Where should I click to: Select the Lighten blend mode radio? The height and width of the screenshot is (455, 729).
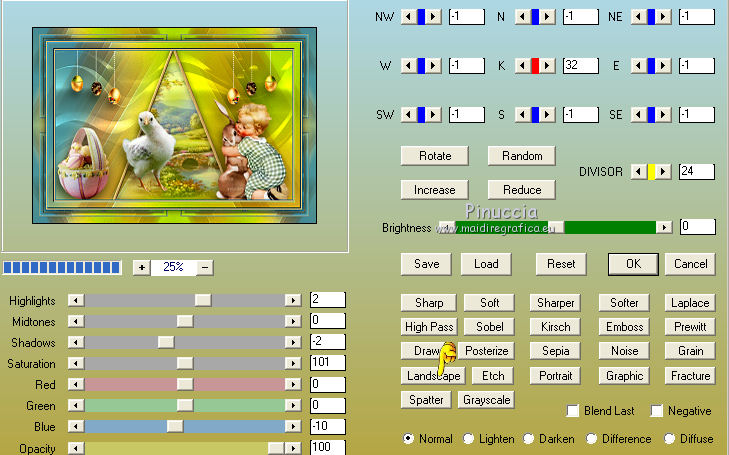tap(468, 438)
